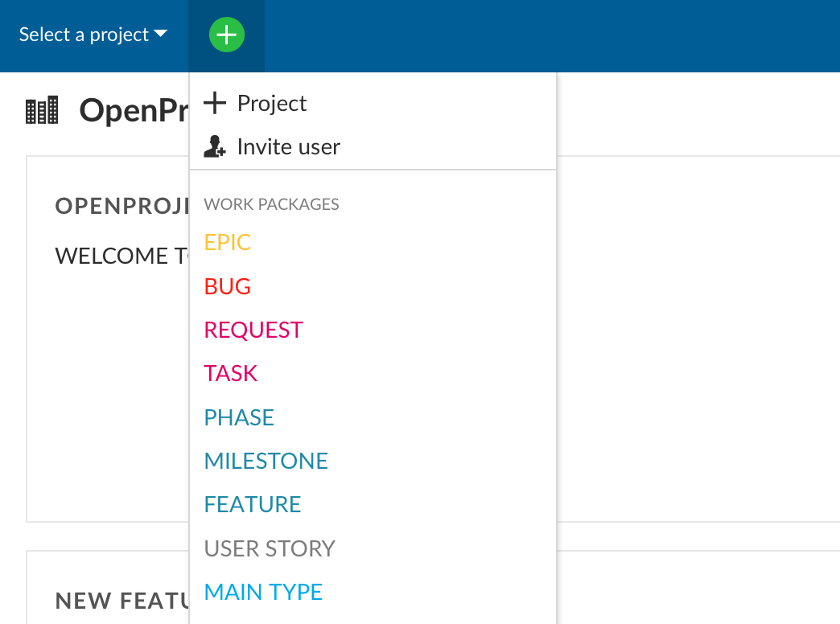This screenshot has height=624, width=840.
Task: Click FEATURE in the work packages list
Action: click(x=253, y=504)
